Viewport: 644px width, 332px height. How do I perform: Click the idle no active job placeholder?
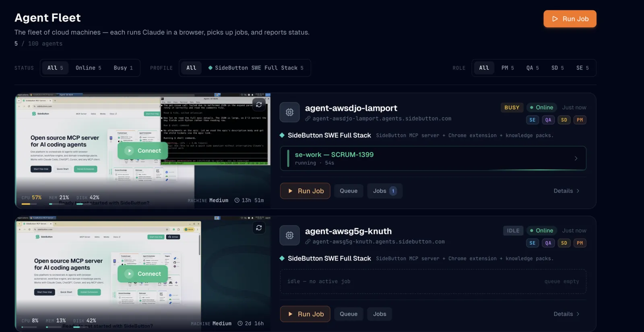pos(433,281)
